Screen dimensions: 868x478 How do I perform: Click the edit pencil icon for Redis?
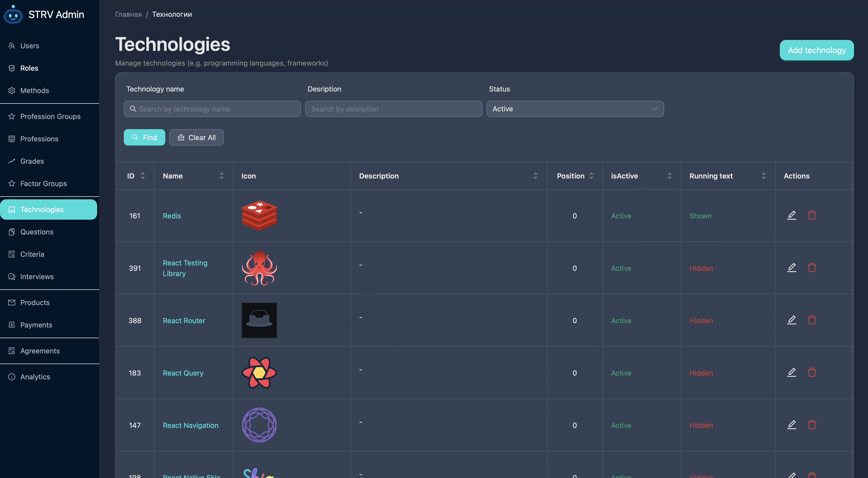coord(791,215)
